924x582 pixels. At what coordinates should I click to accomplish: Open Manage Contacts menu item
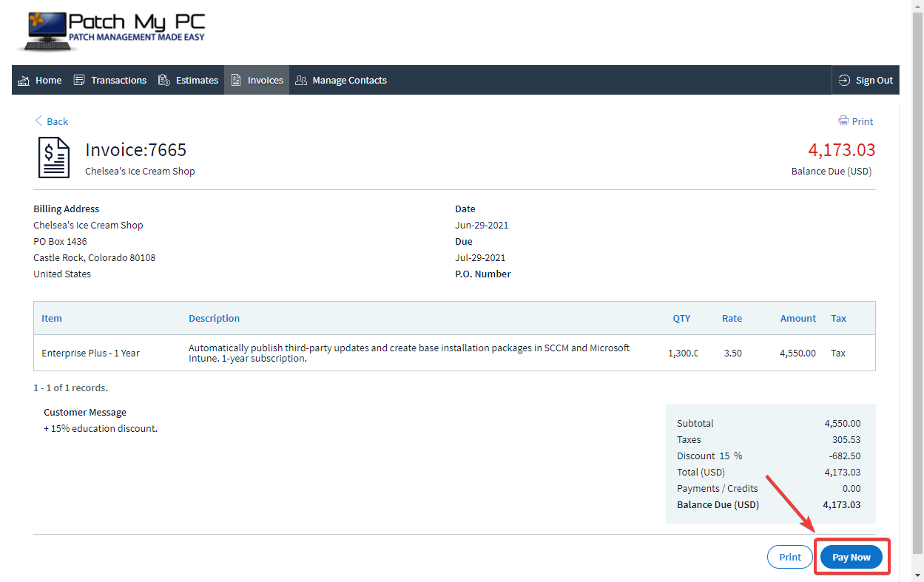click(x=341, y=80)
